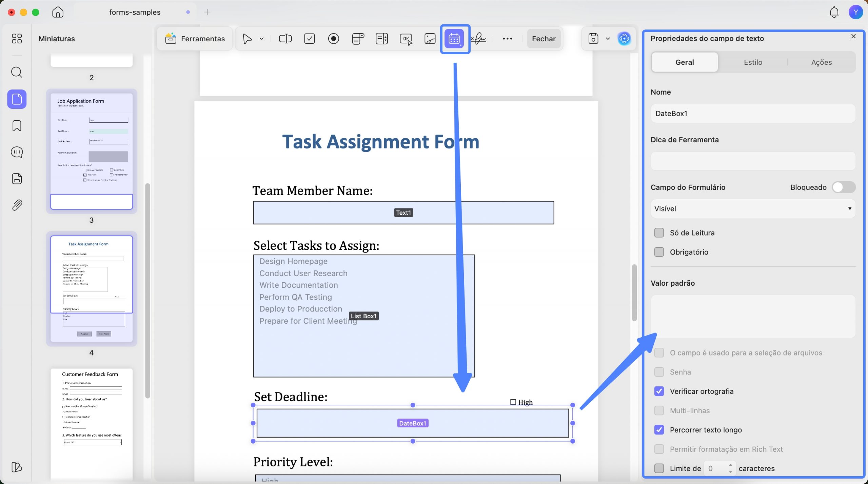Open the comments sidebar icon
The height and width of the screenshot is (484, 868).
[x=17, y=152]
